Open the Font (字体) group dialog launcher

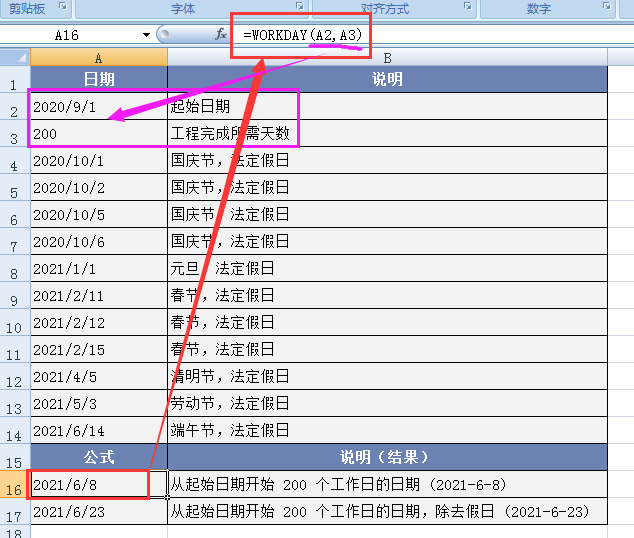point(300,6)
